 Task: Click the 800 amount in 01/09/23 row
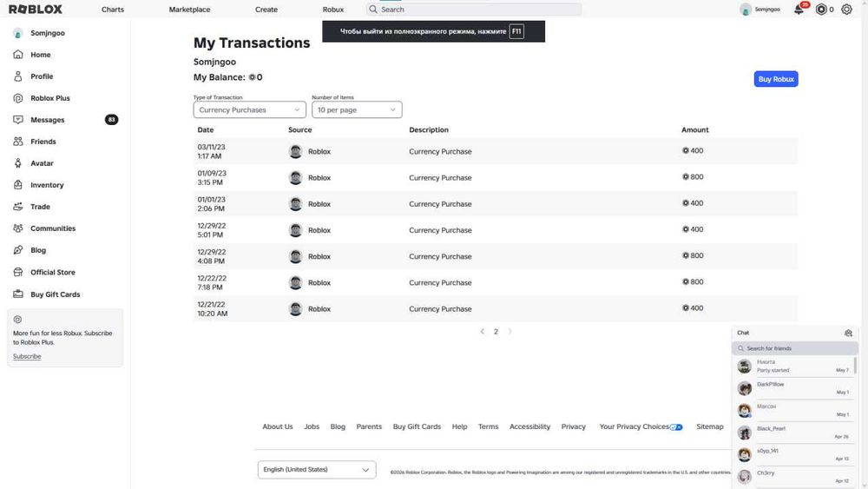693,176
